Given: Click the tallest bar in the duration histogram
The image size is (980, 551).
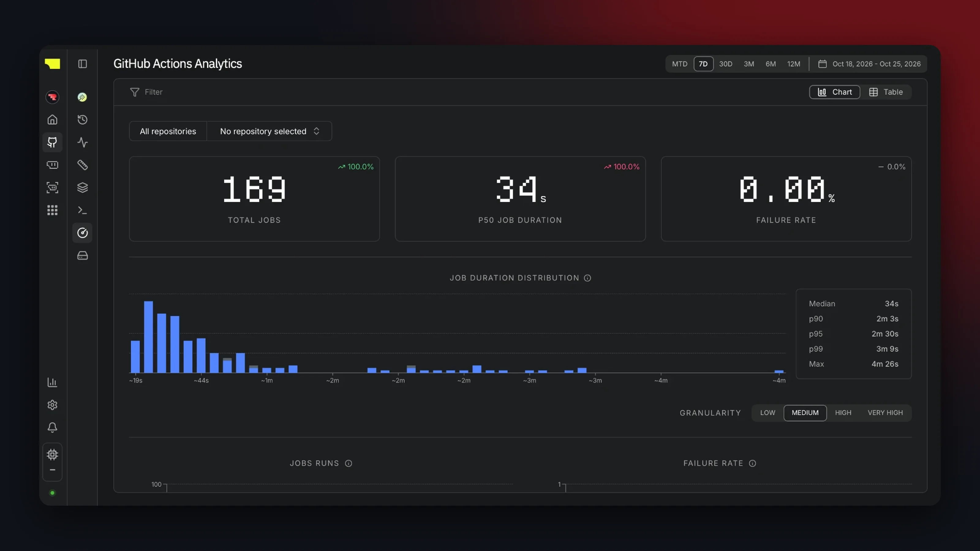Looking at the screenshot, I should point(148,337).
